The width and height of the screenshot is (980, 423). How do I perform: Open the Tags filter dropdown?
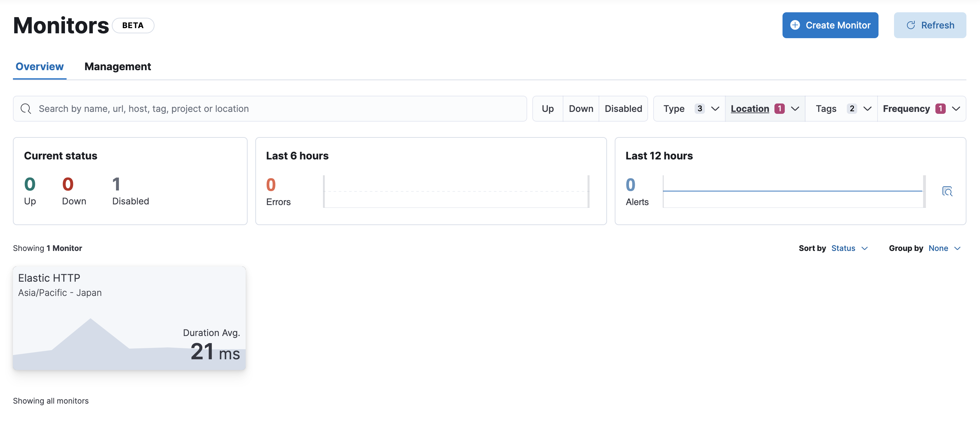click(842, 109)
